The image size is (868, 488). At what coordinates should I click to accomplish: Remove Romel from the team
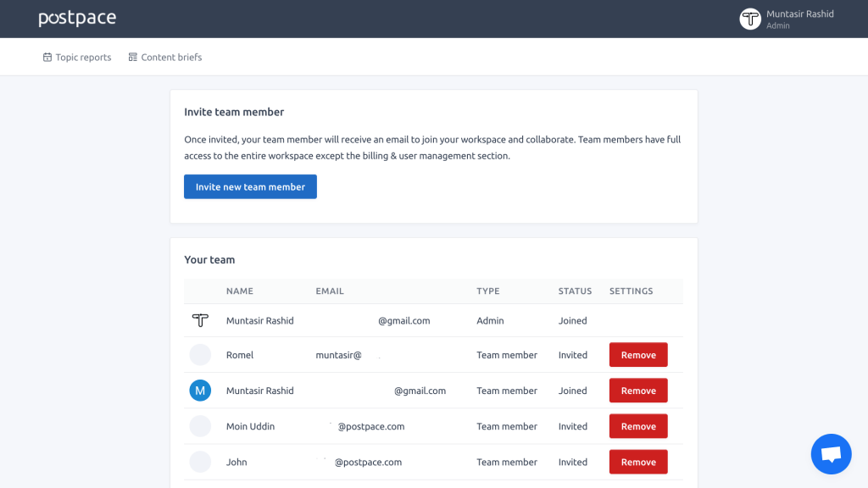point(638,355)
